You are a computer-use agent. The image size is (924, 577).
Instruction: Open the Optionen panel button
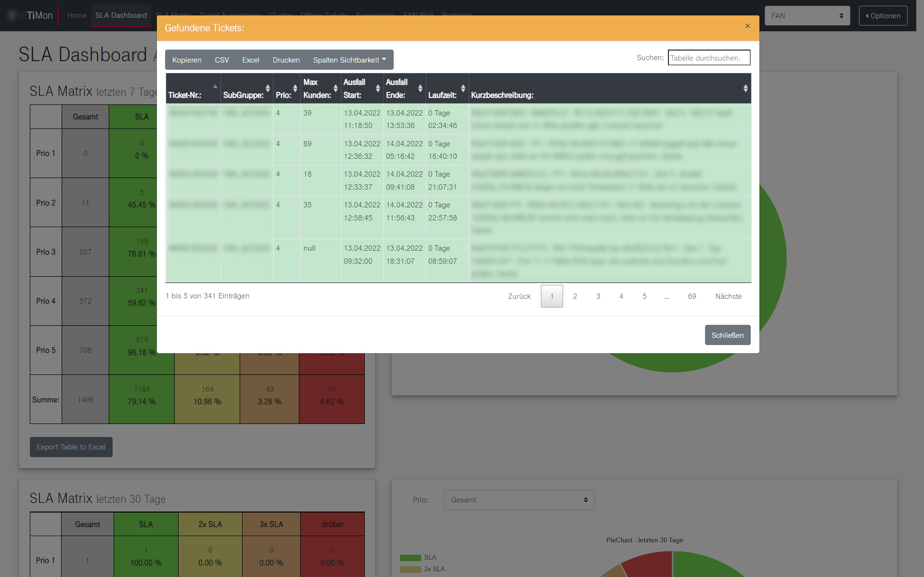tap(883, 15)
